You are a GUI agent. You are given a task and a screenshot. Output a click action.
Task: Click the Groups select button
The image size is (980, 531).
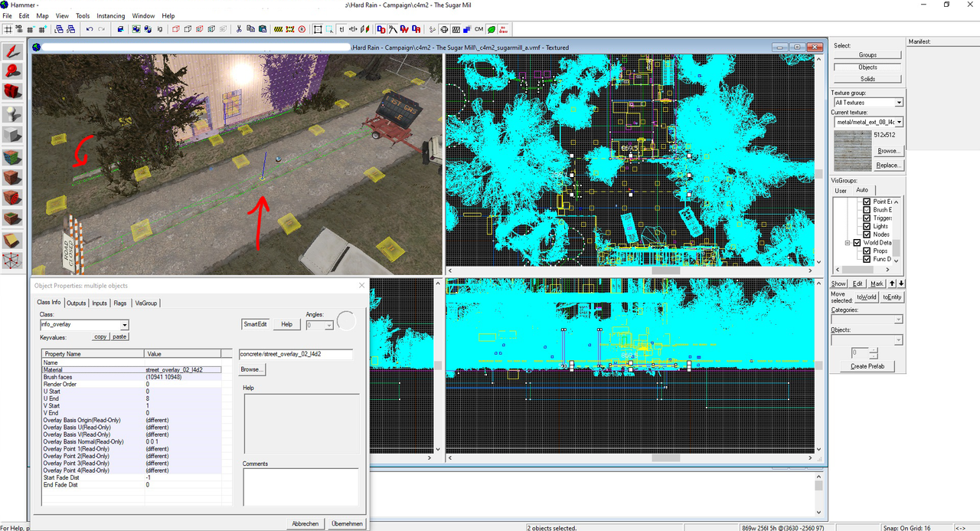point(867,55)
